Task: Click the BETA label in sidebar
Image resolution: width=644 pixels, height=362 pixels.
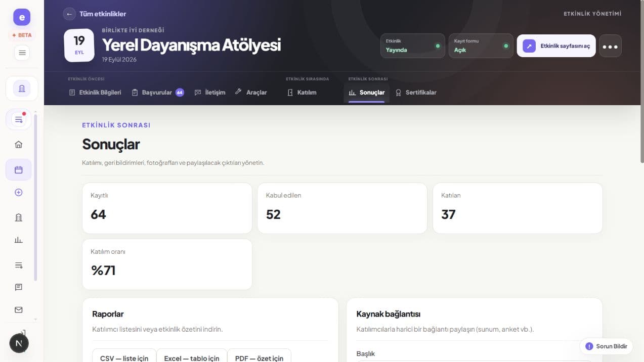Action: [22, 35]
